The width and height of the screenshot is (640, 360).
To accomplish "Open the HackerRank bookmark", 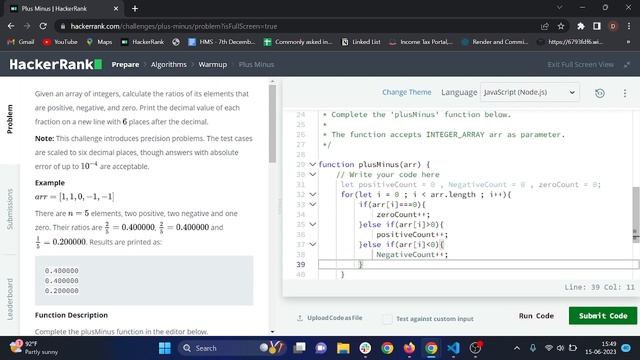I will pyautogui.click(x=142, y=42).
